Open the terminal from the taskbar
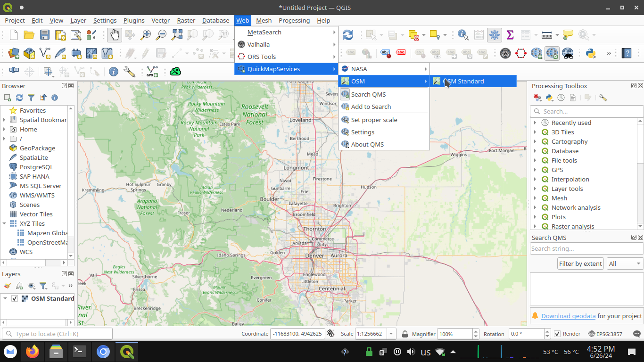The height and width of the screenshot is (362, 644). tap(79, 352)
